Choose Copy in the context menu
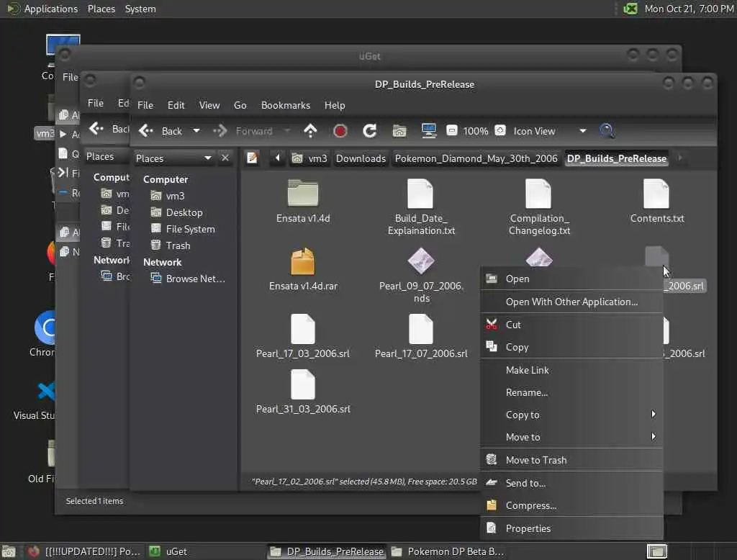The image size is (737, 560). [571, 348]
